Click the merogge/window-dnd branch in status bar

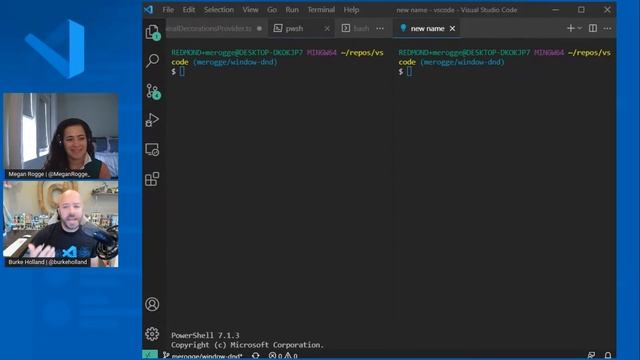tap(202, 356)
